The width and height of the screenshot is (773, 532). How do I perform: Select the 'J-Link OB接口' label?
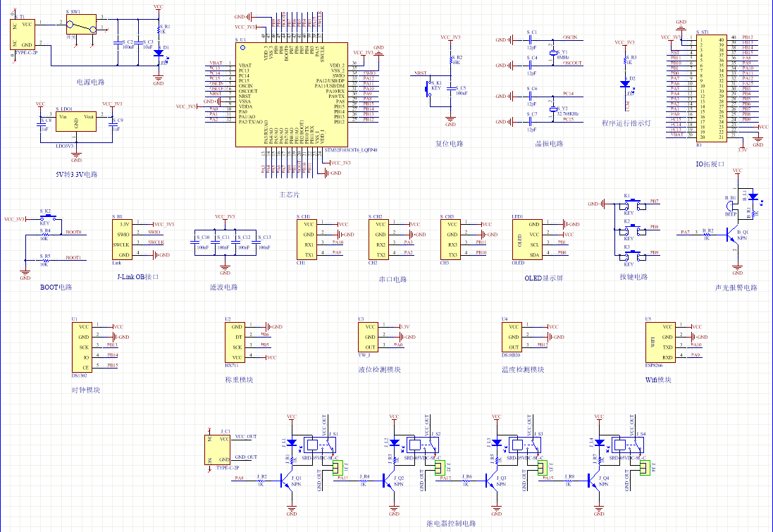coord(138,277)
